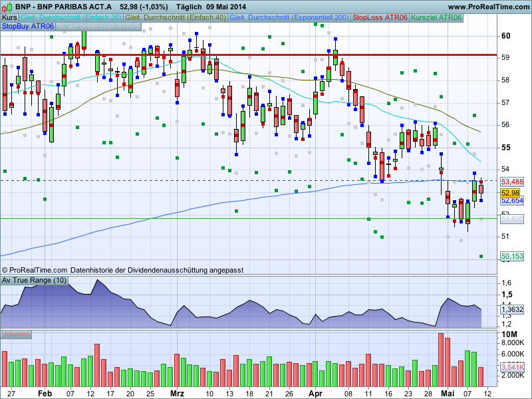Click the Feb date axis label
This screenshot has height=399, width=532.
tap(45, 394)
